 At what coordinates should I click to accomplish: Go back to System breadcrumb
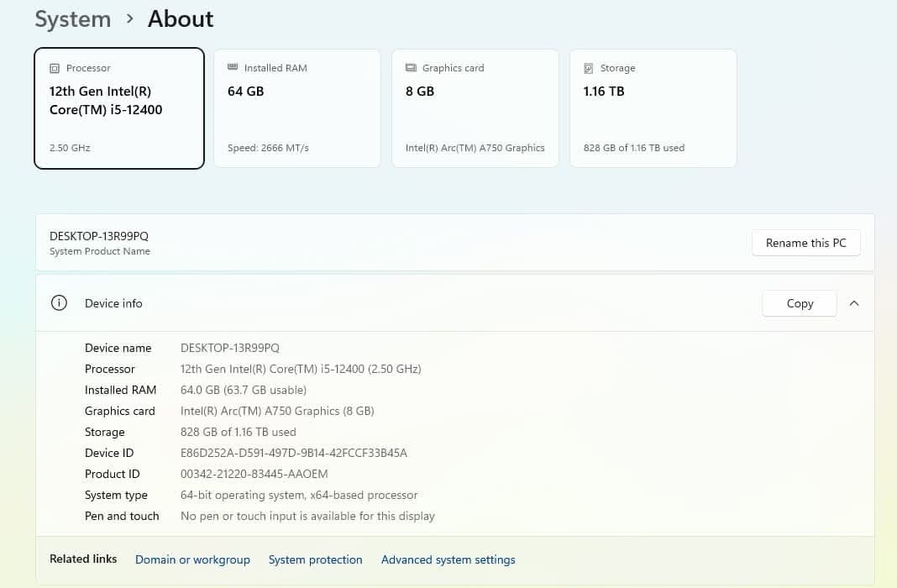pyautogui.click(x=73, y=18)
